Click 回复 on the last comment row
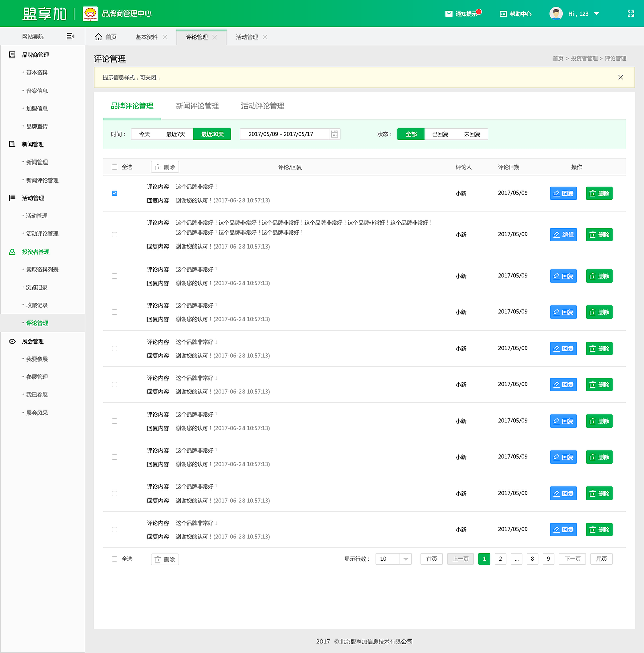Screen dimensions: 644x653 563,530
